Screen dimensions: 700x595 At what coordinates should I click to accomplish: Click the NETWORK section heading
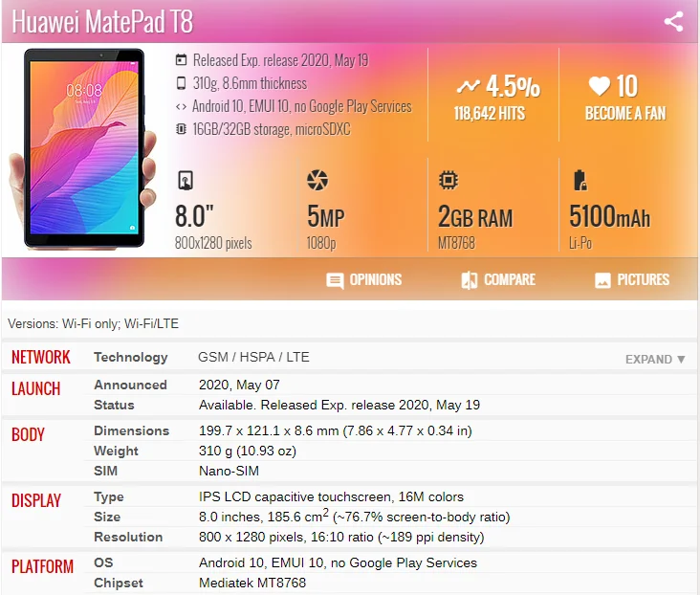[40, 357]
